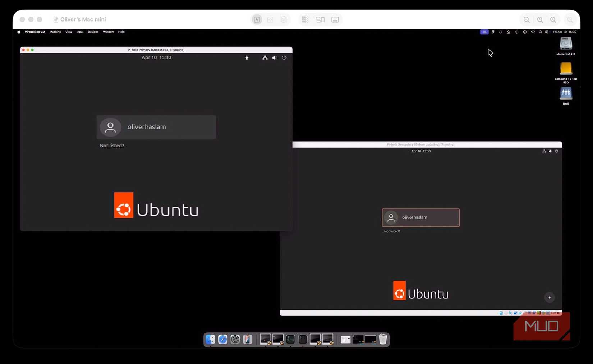The image size is (593, 364).
Task: Open the Machine menu in VirtualBox
Action: tap(55, 32)
